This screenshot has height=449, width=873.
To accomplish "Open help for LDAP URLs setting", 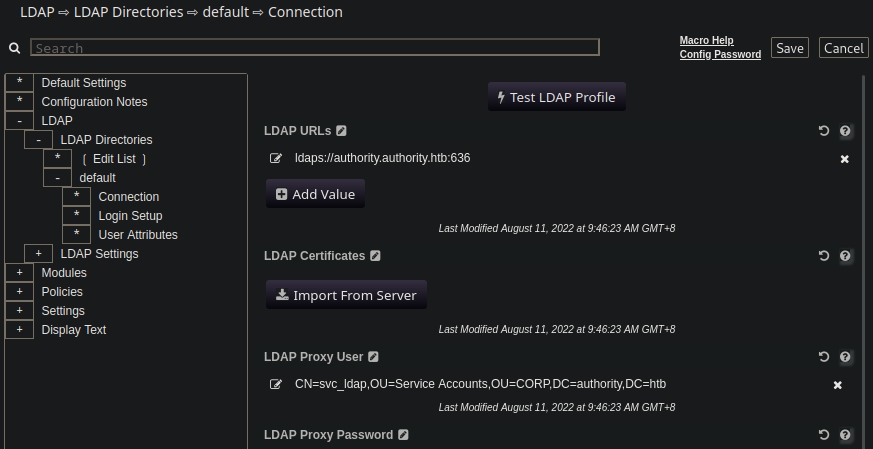I will pyautogui.click(x=846, y=131).
